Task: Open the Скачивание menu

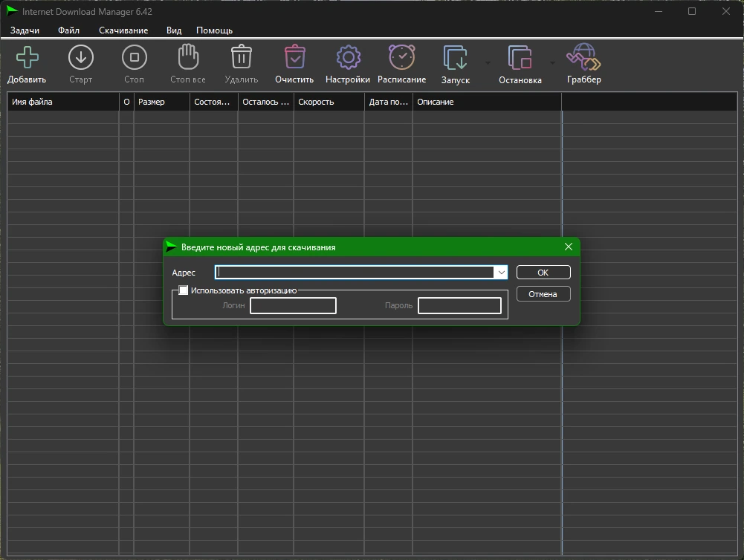Action: coord(123,30)
